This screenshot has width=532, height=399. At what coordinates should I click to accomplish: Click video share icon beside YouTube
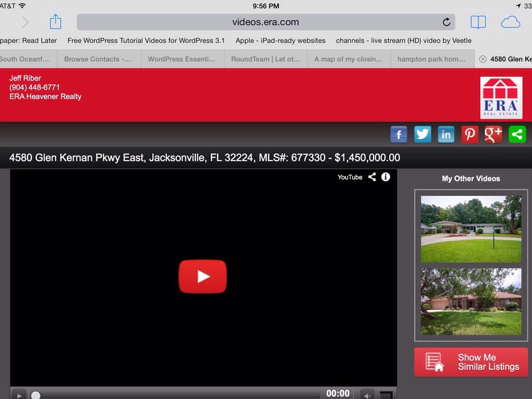pyautogui.click(x=372, y=177)
